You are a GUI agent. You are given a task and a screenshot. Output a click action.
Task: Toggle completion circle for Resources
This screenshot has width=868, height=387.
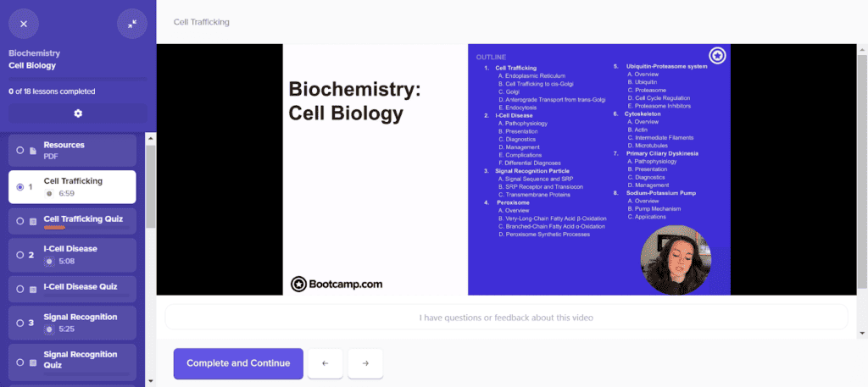coord(20,151)
